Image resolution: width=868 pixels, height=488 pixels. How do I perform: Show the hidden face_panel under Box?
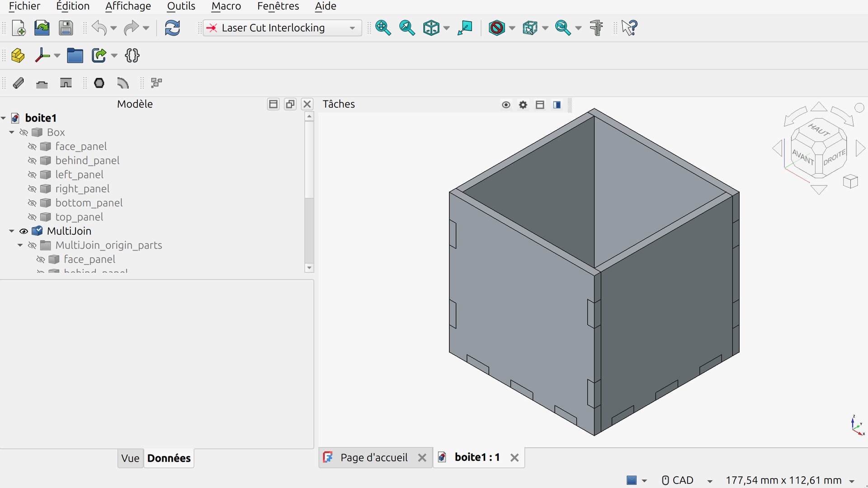click(x=32, y=147)
